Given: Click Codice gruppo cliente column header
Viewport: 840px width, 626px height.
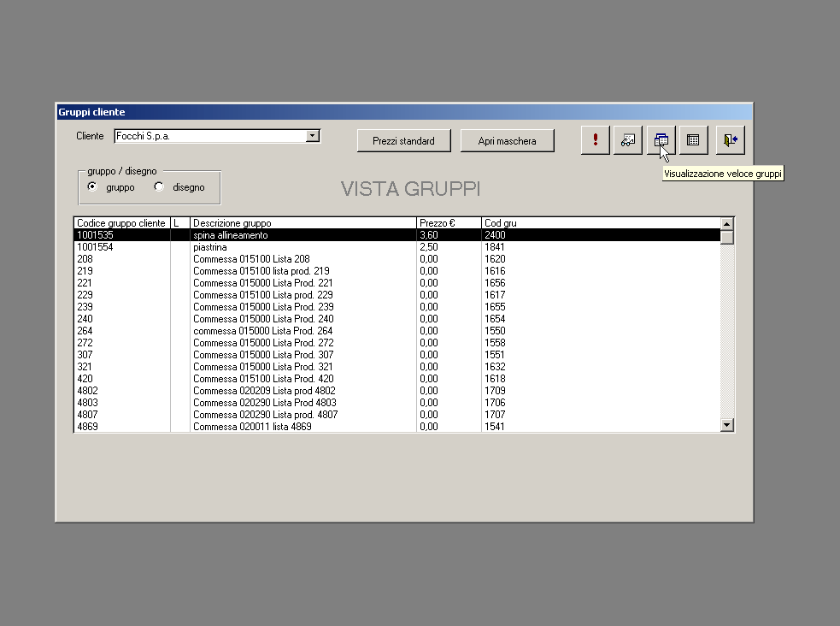Looking at the screenshot, I should [x=121, y=223].
